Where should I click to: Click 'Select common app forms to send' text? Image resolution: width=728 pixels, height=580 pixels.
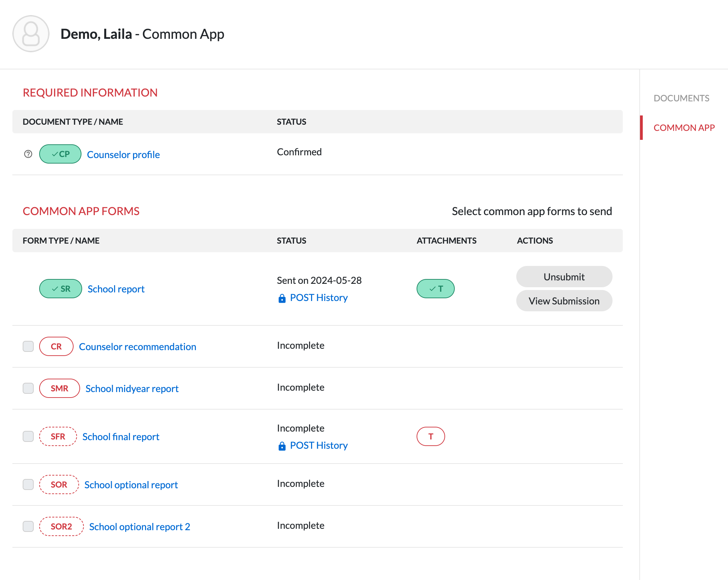532,211
